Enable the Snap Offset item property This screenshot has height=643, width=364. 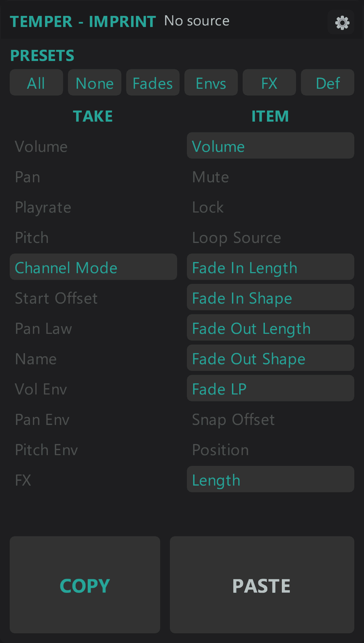233,419
